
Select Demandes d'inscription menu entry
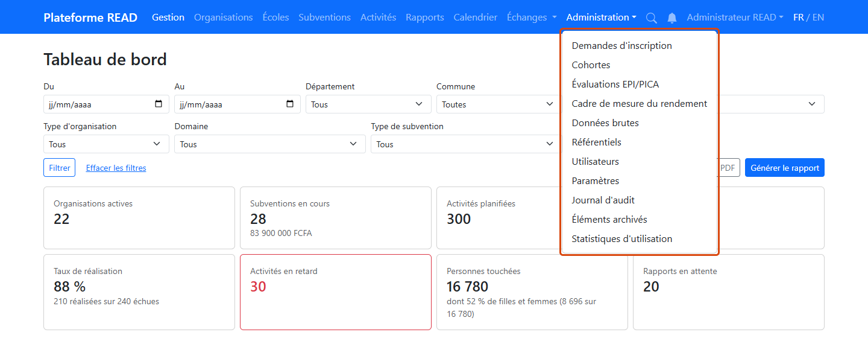pos(639,45)
